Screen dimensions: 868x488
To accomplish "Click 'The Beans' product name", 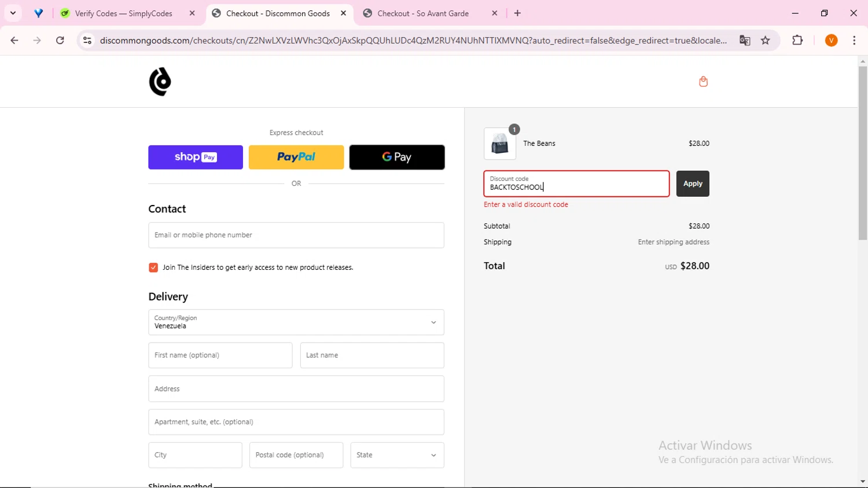I will click(539, 144).
